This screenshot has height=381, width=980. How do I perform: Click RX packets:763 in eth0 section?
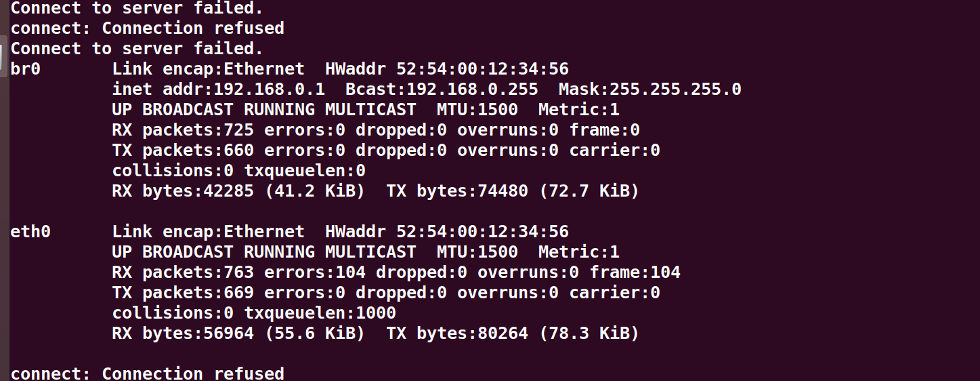(183, 273)
